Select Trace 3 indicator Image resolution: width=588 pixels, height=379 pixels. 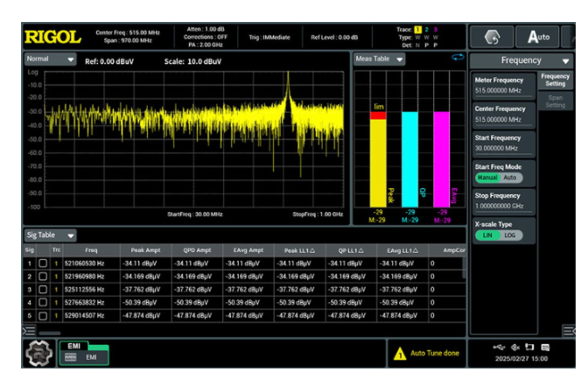(x=436, y=29)
